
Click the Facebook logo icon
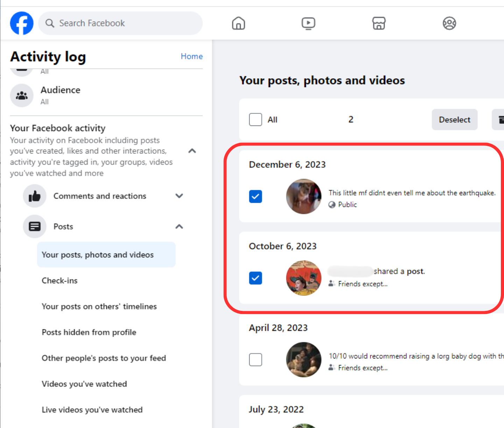coord(22,23)
